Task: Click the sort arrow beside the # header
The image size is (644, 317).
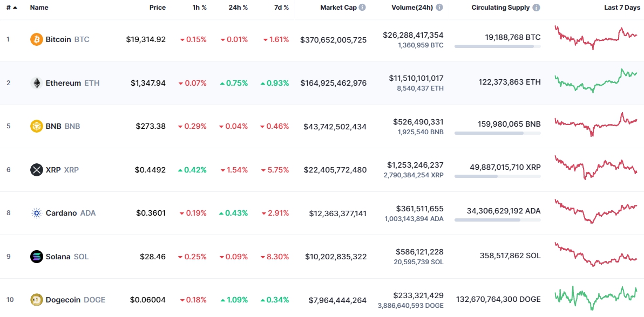Action: [x=15, y=8]
